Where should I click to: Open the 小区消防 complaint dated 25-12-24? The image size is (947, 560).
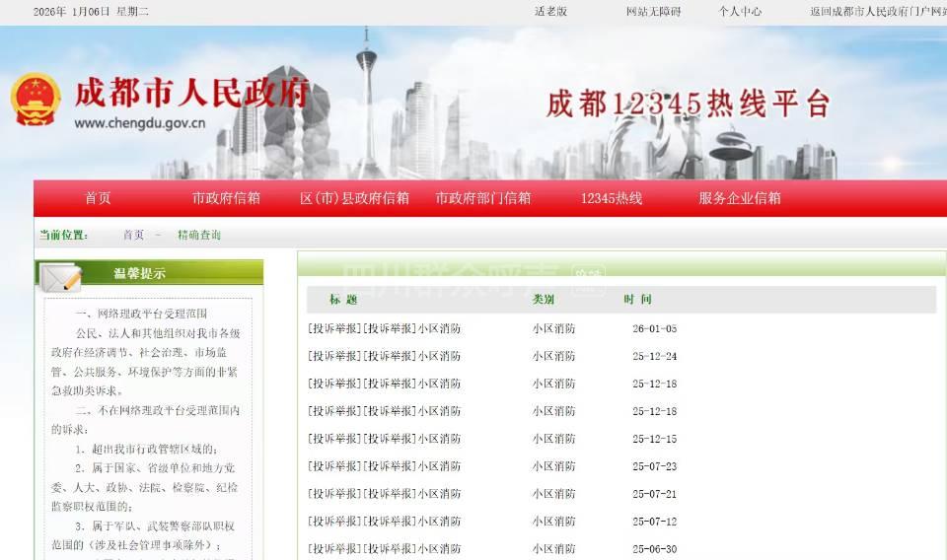tap(384, 357)
